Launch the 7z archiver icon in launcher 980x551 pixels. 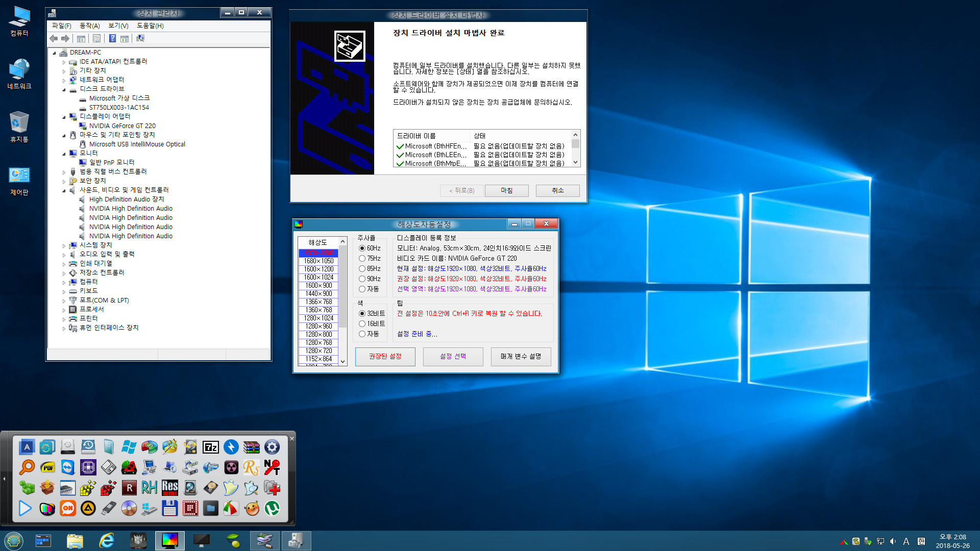tap(210, 447)
